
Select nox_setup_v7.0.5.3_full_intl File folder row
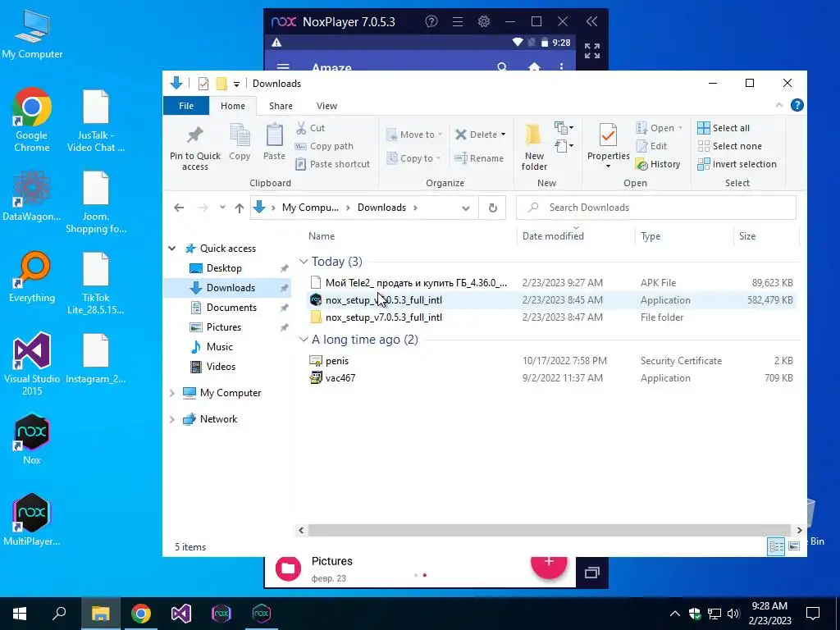tap(551, 317)
